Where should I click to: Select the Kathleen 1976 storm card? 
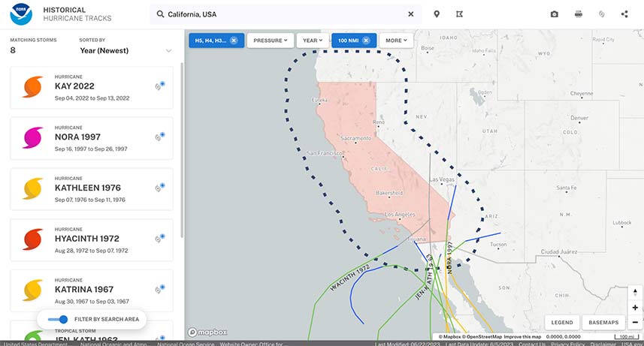click(x=92, y=189)
